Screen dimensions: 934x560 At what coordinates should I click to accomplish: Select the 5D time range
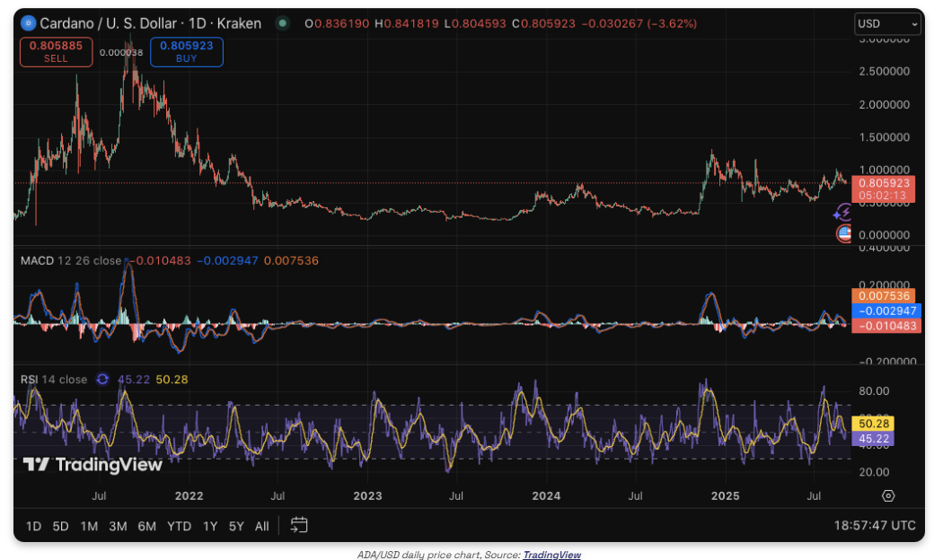[x=60, y=526]
